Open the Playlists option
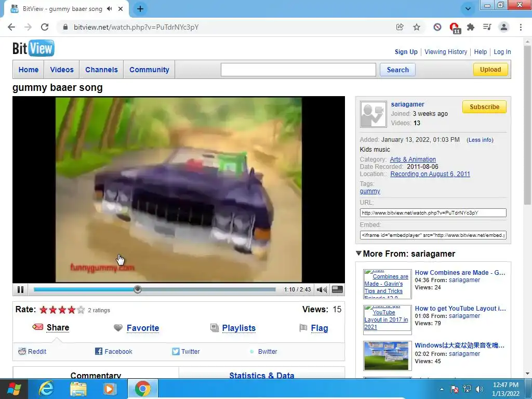This screenshot has height=399, width=532. (x=239, y=328)
